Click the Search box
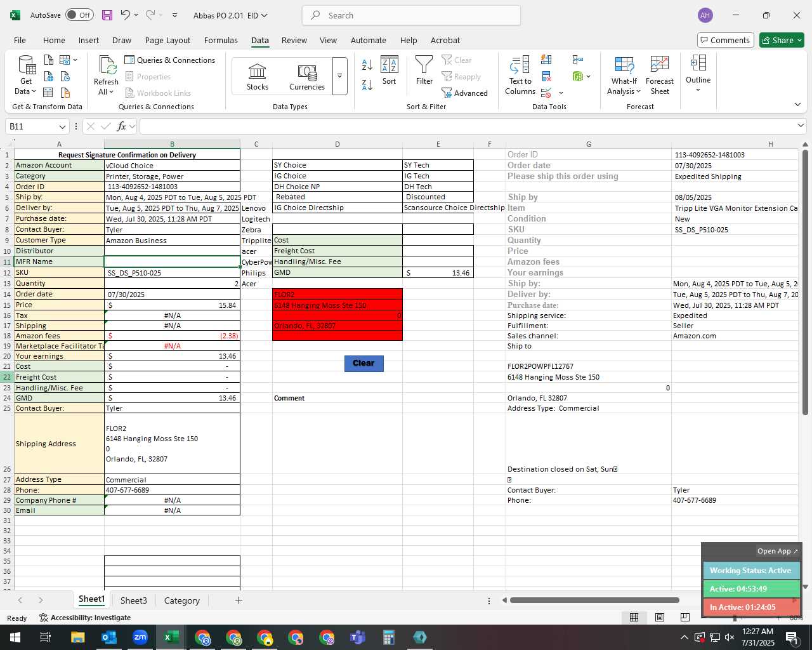 tap(411, 15)
